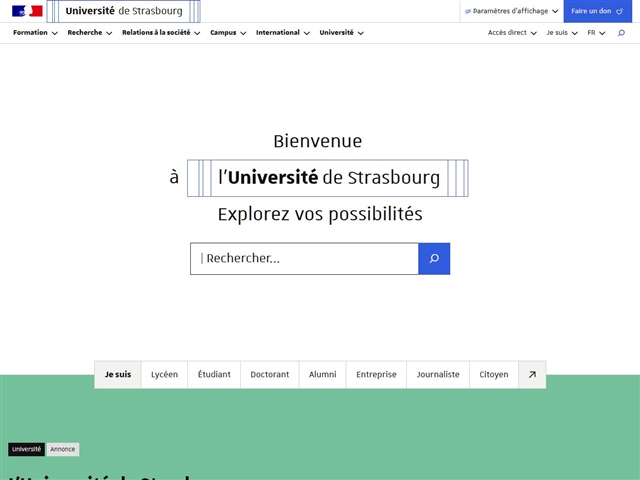Image resolution: width=640 pixels, height=480 pixels.
Task: Open the FR language selector
Action: point(596,33)
